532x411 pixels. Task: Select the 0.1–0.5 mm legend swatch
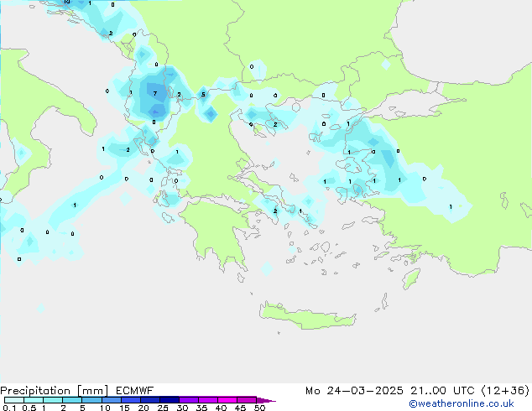point(14,400)
